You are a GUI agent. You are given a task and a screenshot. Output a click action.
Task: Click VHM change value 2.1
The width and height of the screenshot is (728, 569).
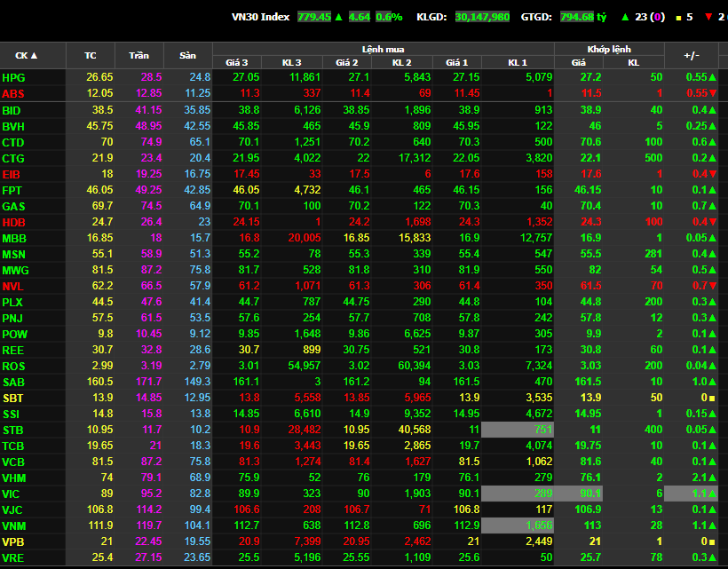[704, 477]
